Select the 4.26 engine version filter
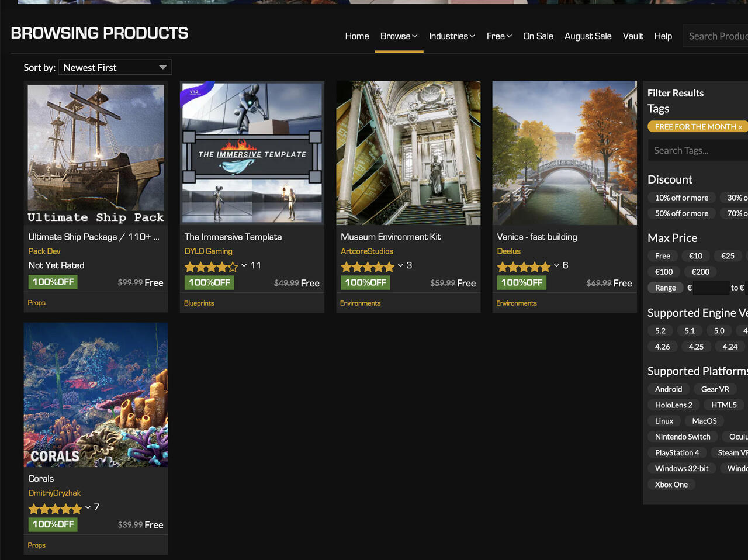This screenshot has width=748, height=560. click(x=662, y=347)
